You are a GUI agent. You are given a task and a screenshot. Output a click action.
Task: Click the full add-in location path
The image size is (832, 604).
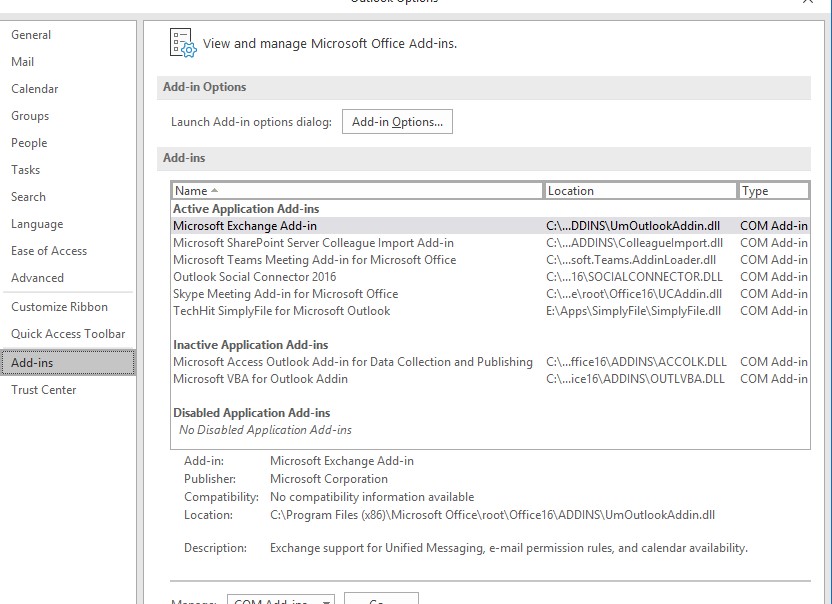492,515
